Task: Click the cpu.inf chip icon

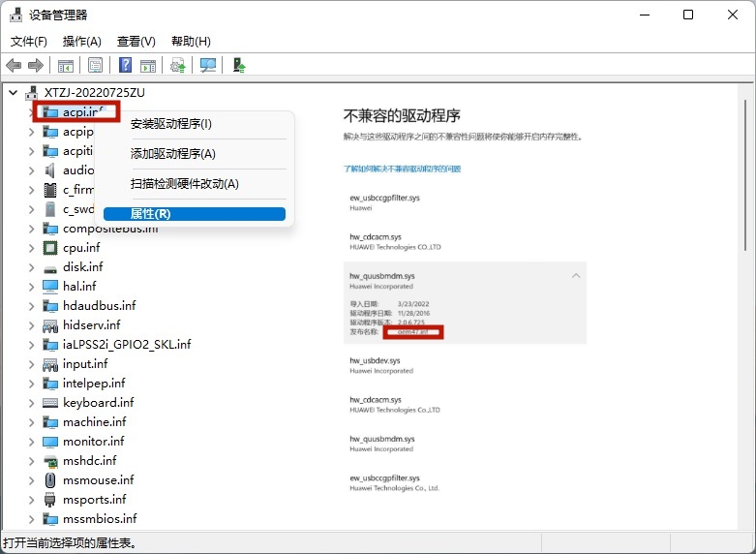Action: tap(50, 248)
